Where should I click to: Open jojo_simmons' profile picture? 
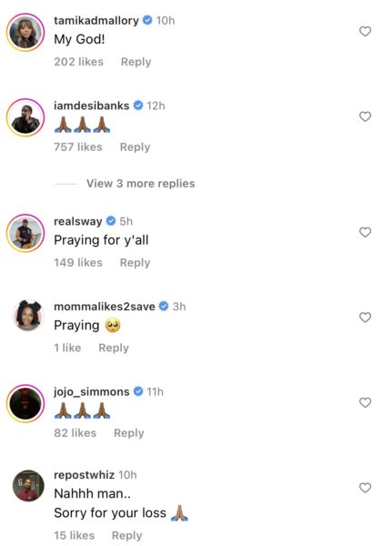pyautogui.click(x=25, y=403)
